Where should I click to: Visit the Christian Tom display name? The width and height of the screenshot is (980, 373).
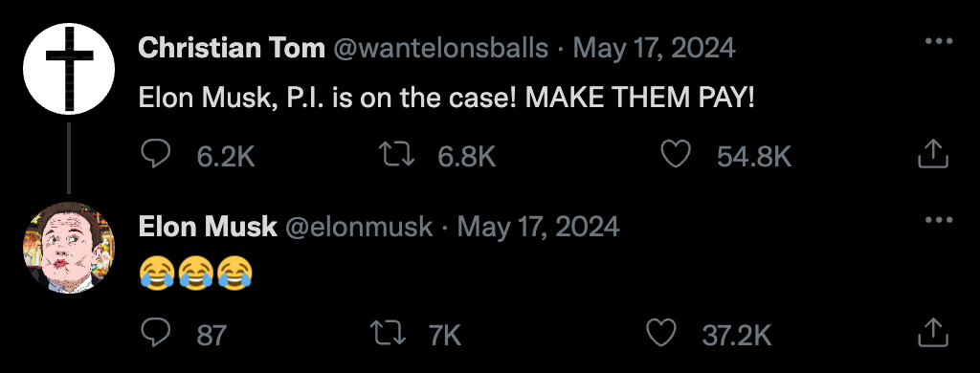[x=232, y=48]
